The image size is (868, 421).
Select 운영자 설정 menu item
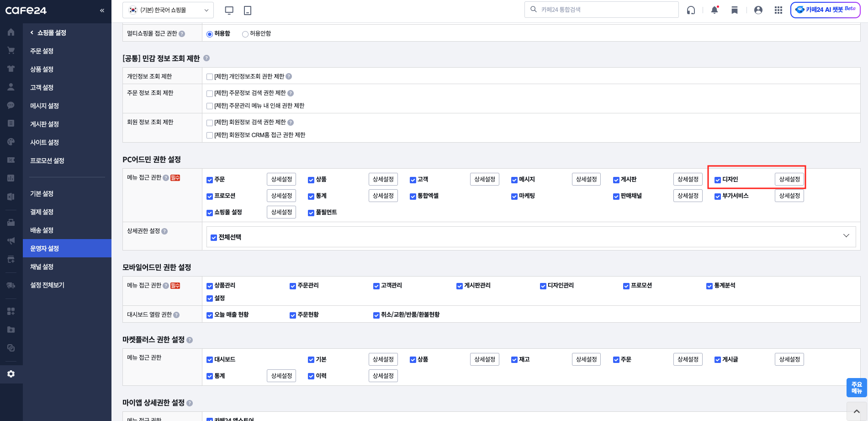pos(67,248)
